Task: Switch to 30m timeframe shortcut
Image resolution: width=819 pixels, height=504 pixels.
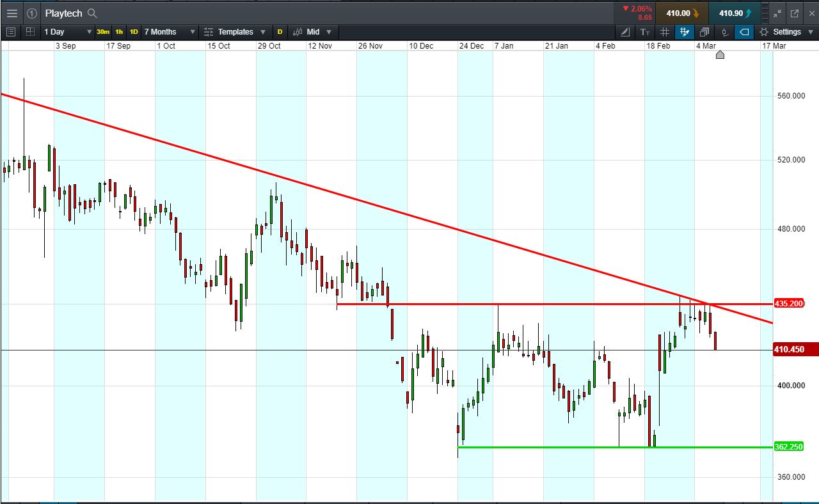Action: (103, 31)
